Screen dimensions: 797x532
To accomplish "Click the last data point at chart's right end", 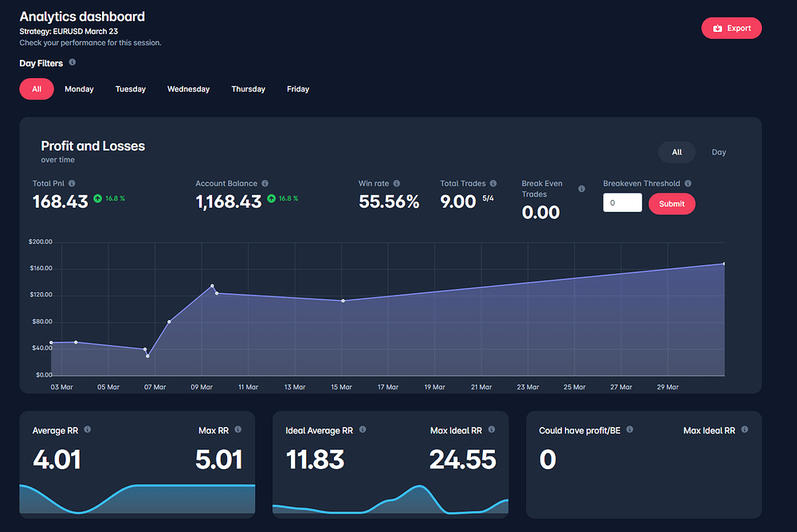I will 724,264.
